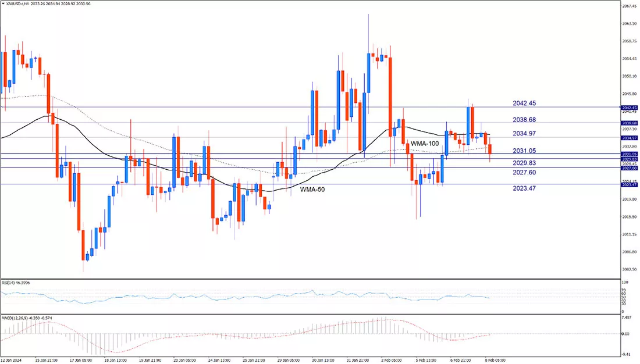Click the large 2034.97 level label on the chart
The height and width of the screenshot is (364, 640).
(x=524, y=133)
